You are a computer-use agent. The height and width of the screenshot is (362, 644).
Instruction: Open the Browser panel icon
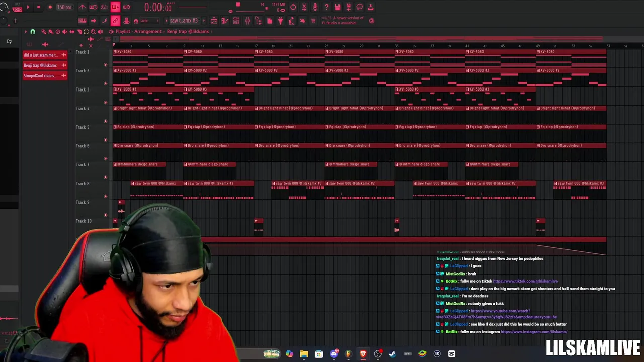pos(258,21)
